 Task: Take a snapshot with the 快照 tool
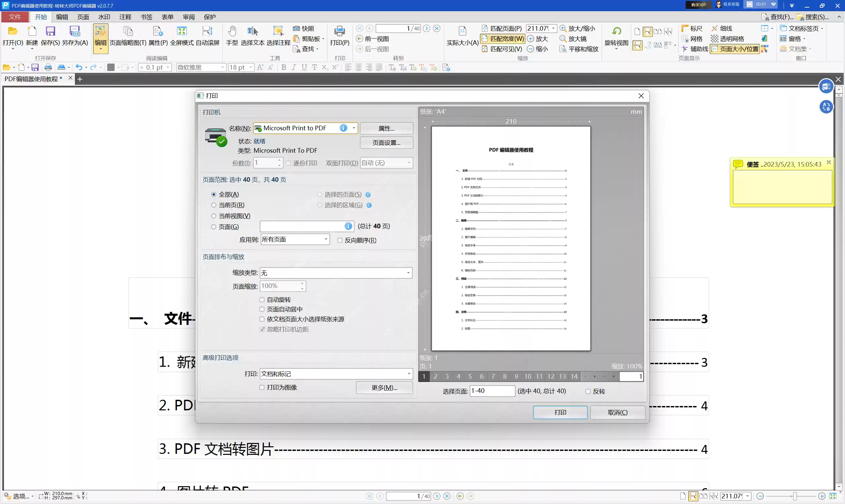tap(304, 28)
